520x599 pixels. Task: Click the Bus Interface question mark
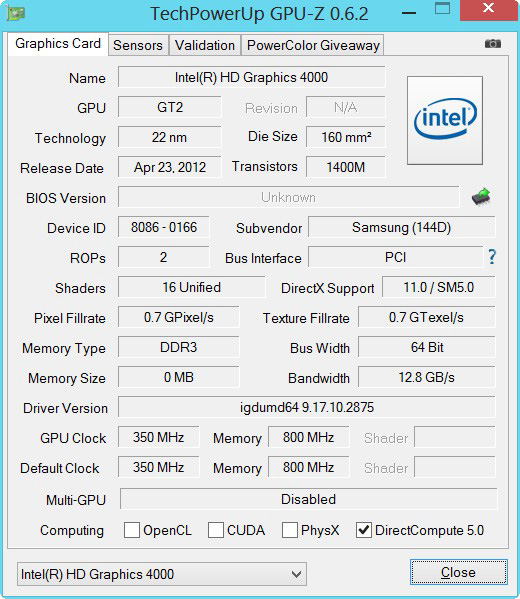pyautogui.click(x=492, y=257)
